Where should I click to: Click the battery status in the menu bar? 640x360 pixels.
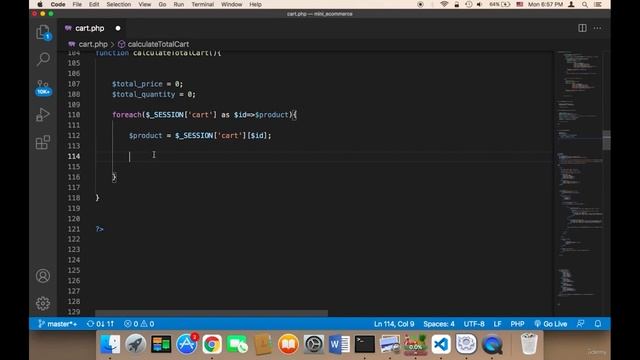click(x=500, y=4)
